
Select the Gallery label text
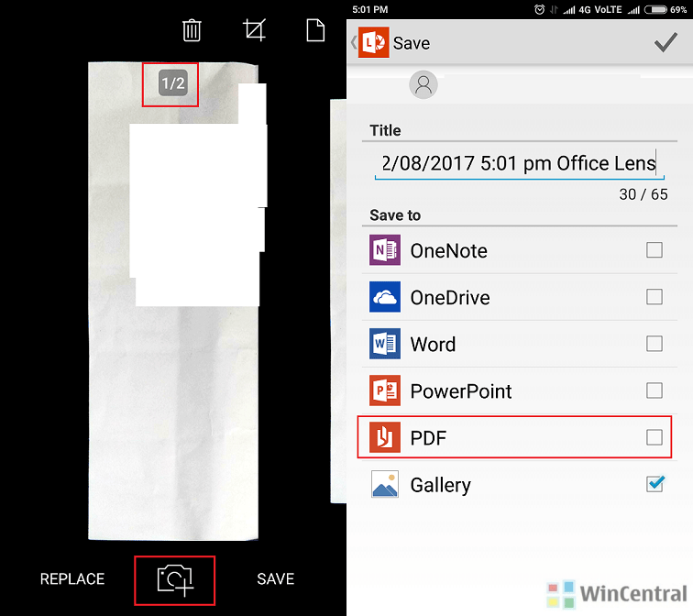pyautogui.click(x=441, y=486)
